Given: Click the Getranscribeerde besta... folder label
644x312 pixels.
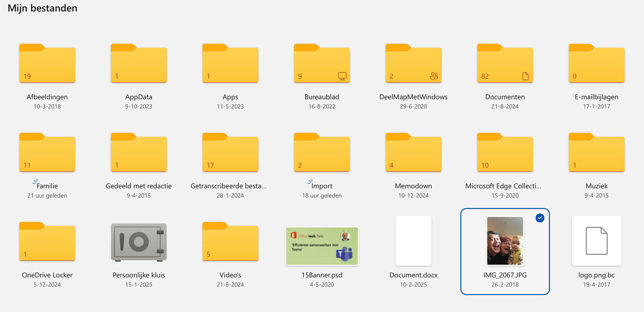Looking at the screenshot, I should (x=228, y=186).
